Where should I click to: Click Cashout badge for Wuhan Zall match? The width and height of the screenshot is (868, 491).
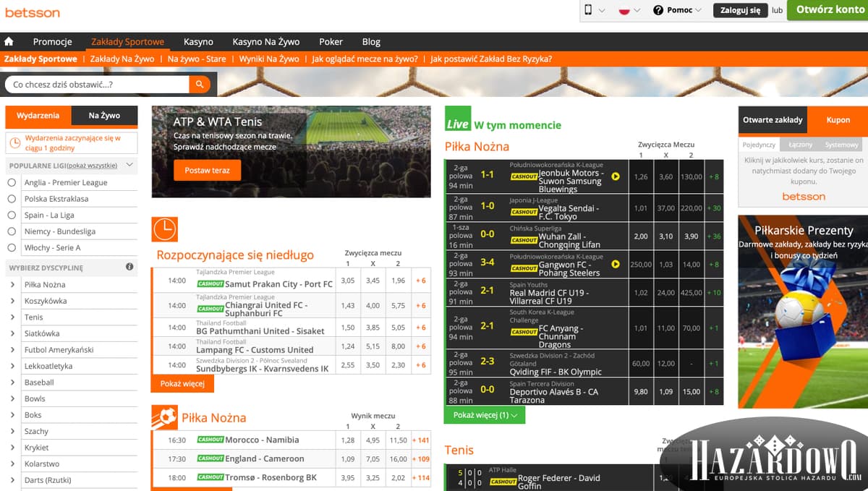[524, 240]
